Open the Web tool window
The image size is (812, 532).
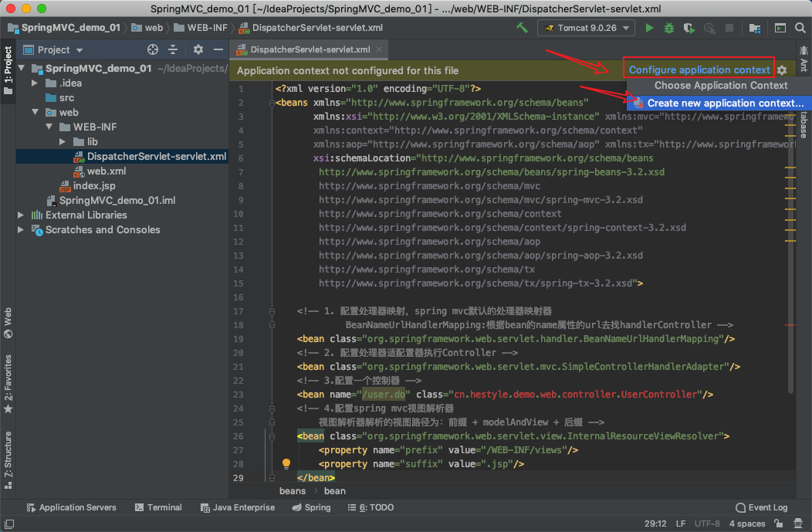coord(8,323)
